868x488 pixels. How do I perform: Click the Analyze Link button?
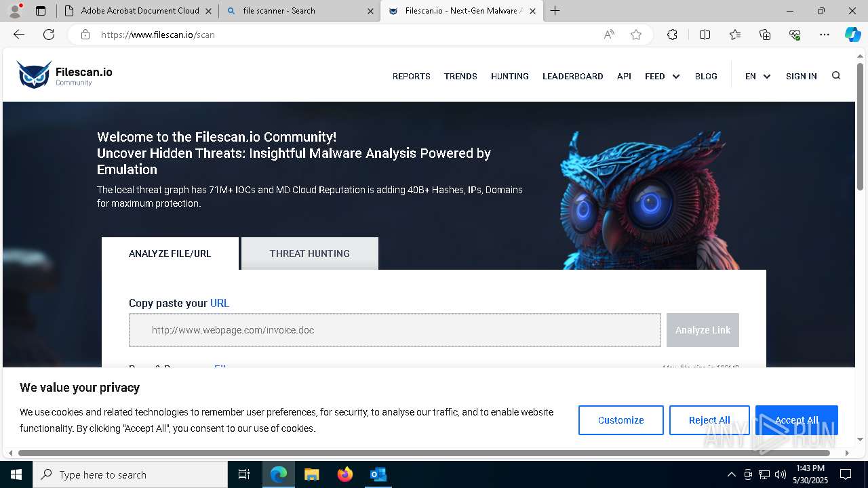703,330
